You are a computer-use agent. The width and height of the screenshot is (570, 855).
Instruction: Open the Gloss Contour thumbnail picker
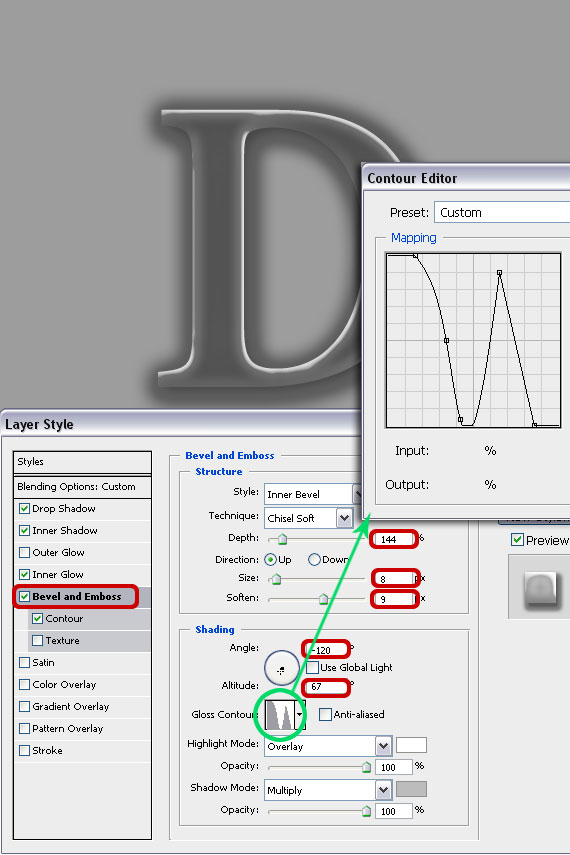(280, 714)
